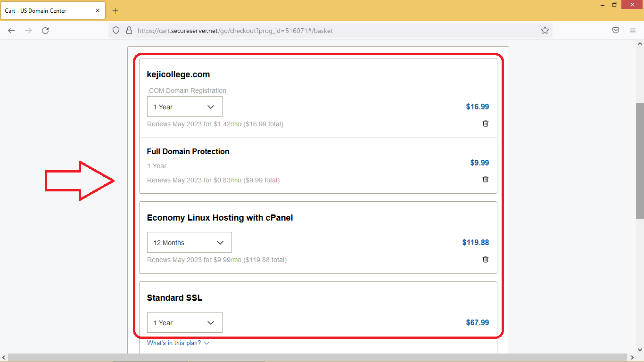
Task: Go back to previous page
Action: [x=11, y=31]
